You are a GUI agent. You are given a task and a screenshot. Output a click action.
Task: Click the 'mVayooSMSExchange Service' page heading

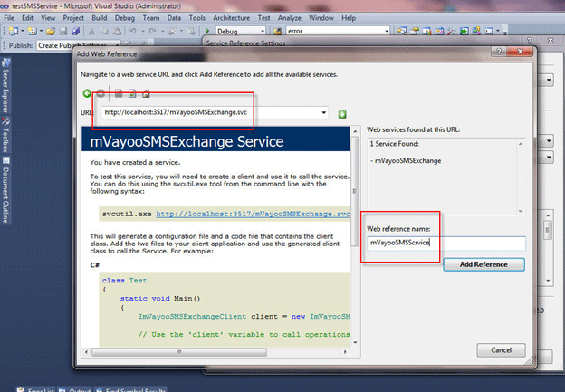coord(187,142)
